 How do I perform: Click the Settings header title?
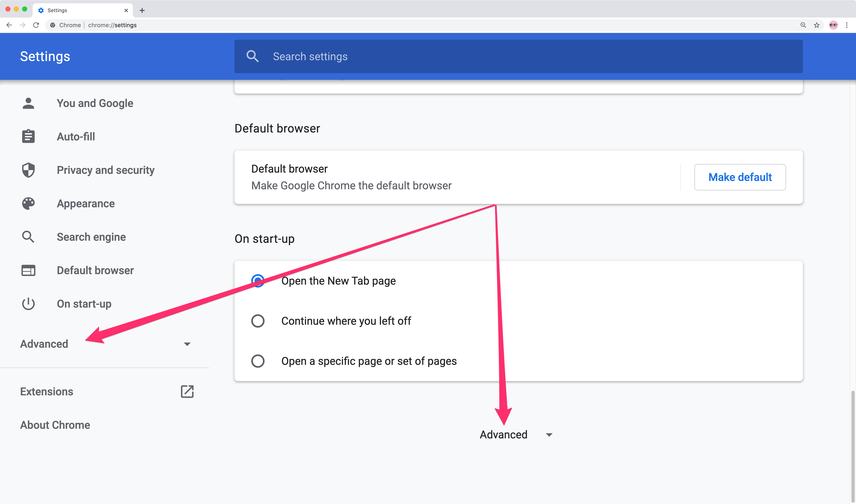[45, 56]
